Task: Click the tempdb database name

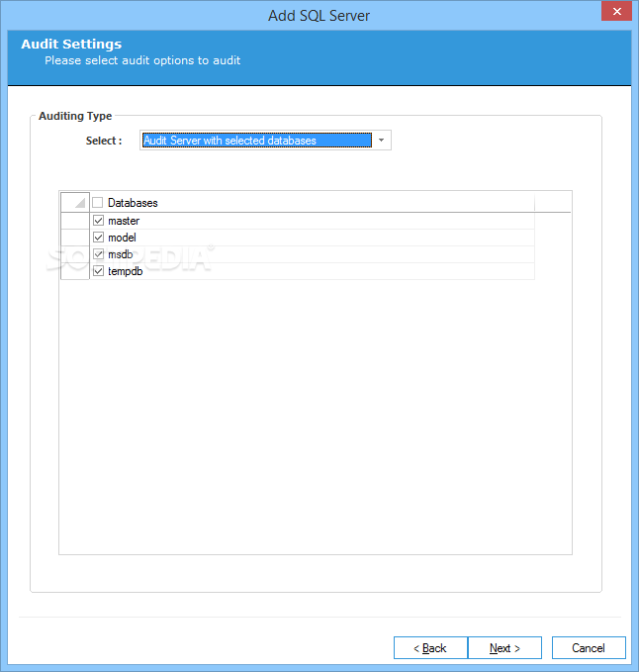Action: [125, 271]
